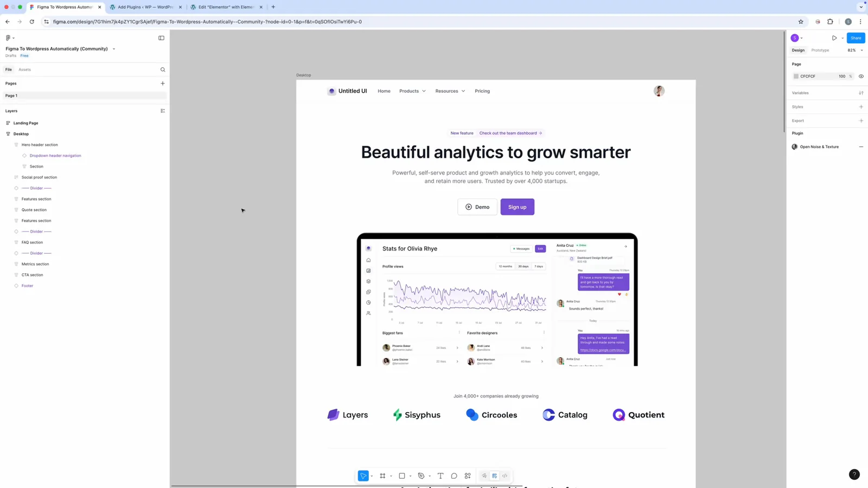Switch to the Assets tab

[24, 69]
